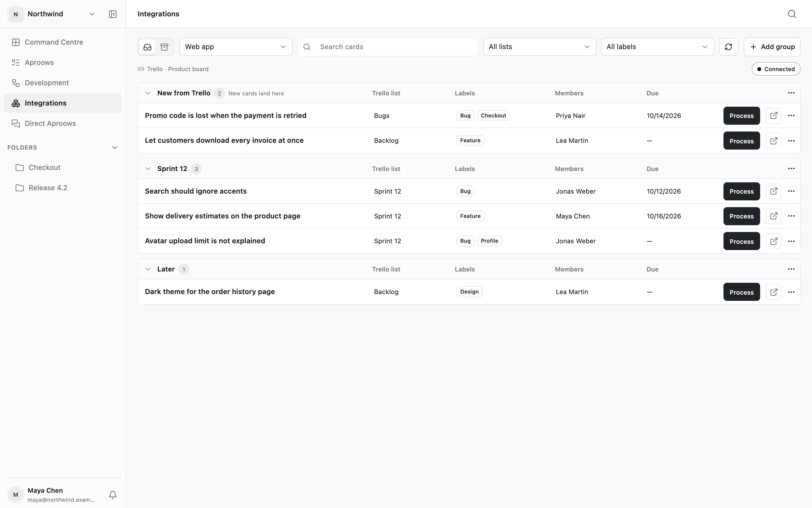Open more options for Dark theme card

[x=791, y=292]
